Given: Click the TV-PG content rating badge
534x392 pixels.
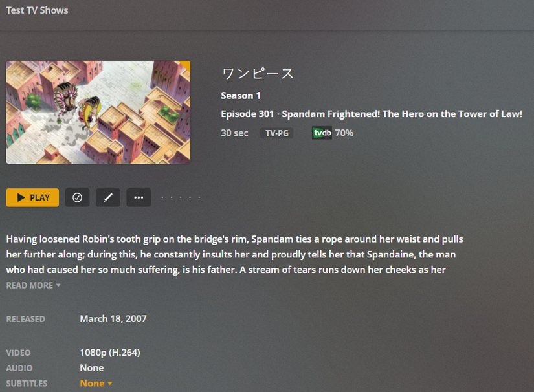Looking at the screenshot, I should [277, 133].
